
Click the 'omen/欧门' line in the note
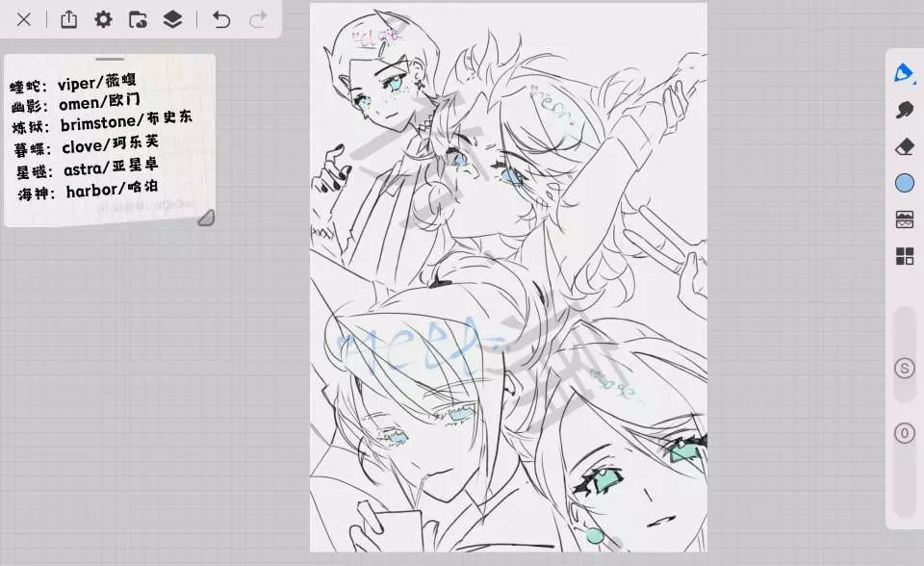coord(75,104)
